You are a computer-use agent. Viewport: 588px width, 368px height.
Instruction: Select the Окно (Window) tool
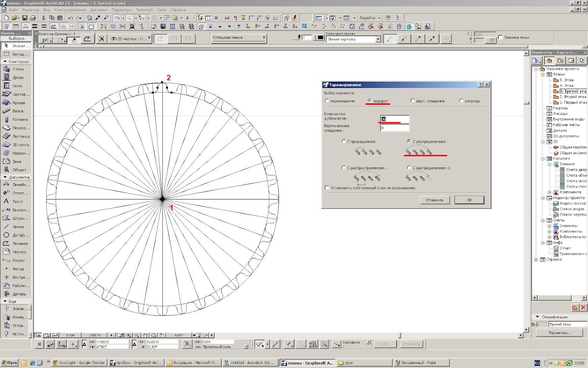pos(16,86)
